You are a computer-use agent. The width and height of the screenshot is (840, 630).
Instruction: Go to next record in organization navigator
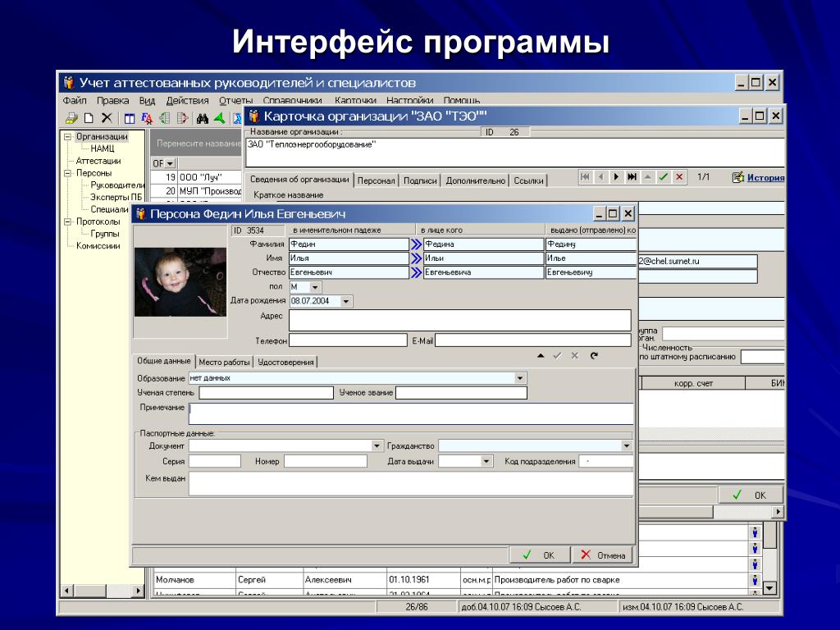tap(616, 177)
